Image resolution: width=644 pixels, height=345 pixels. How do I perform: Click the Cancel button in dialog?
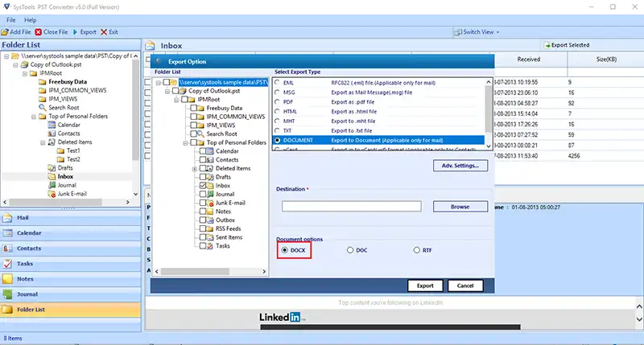[465, 285]
